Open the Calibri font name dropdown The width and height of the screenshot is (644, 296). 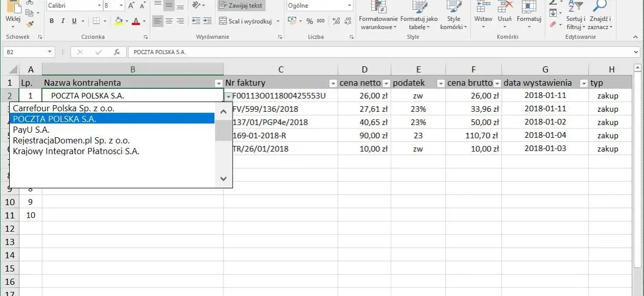point(99,6)
